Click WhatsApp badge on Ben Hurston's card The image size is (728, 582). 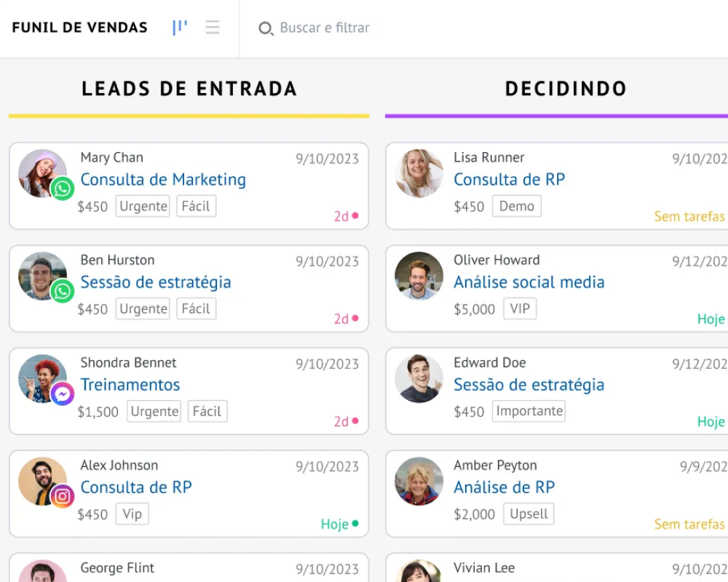pyautogui.click(x=63, y=291)
